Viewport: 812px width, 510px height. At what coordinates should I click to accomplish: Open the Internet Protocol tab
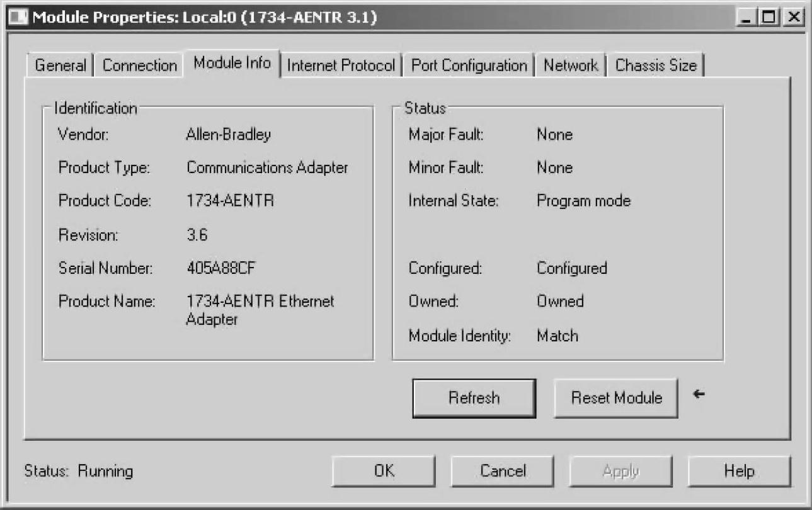click(341, 65)
